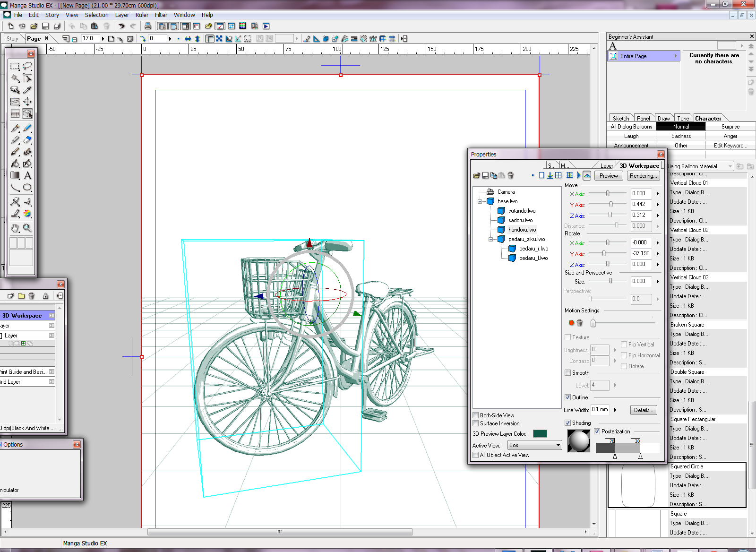Toggle Both-Side View checkbox
The width and height of the screenshot is (756, 552).
pos(476,415)
